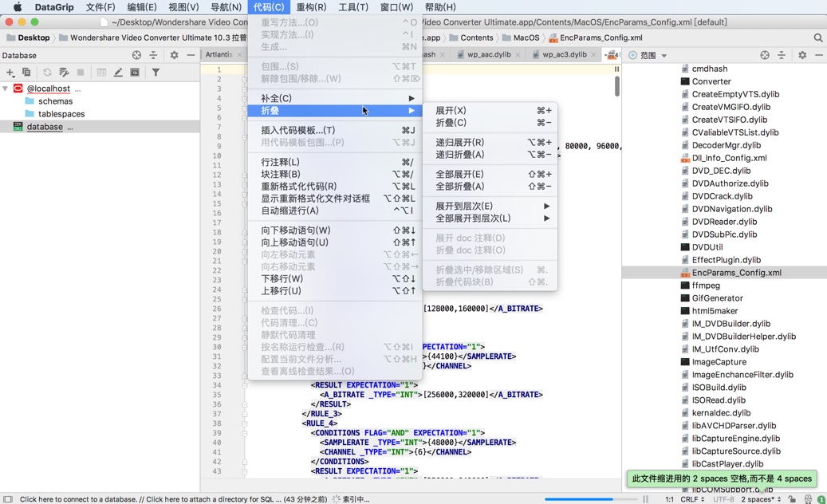This screenshot has height=504, width=827.
Task: Open the 文件(F) menu
Action: point(100,7)
